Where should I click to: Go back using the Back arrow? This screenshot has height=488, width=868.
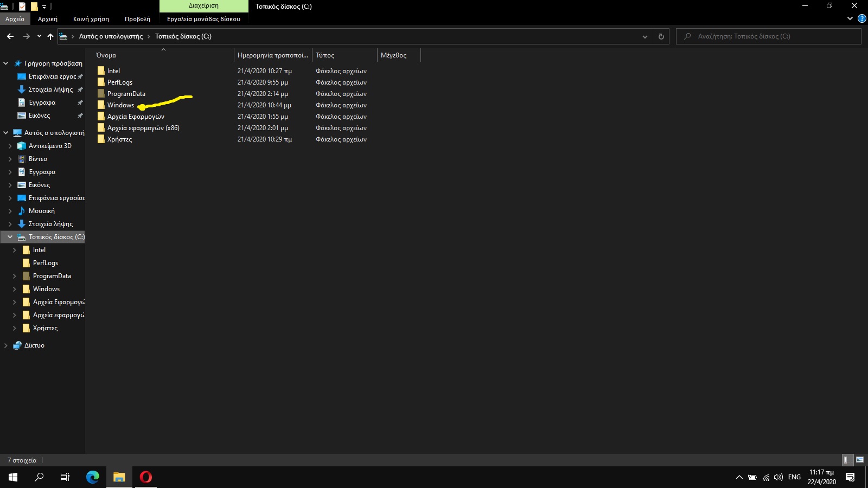[x=10, y=36]
